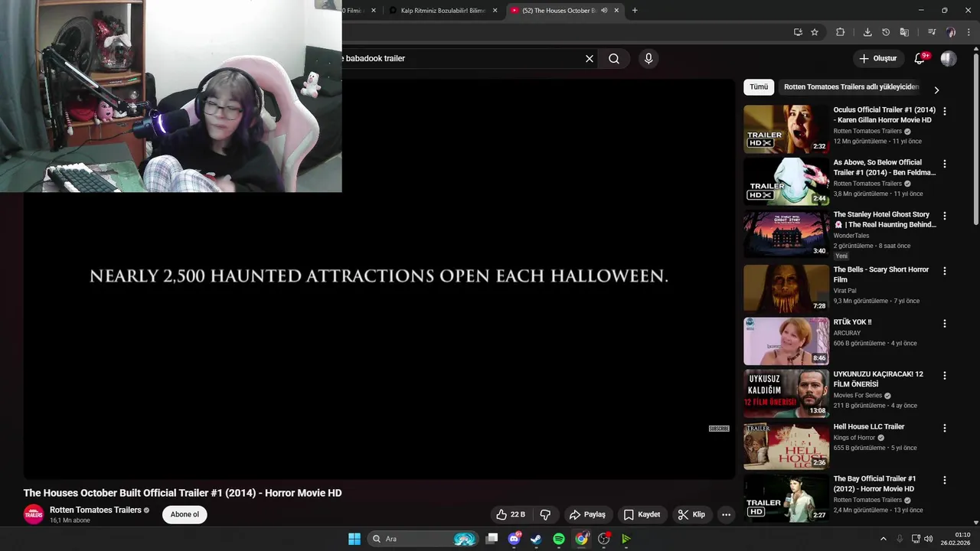
Task: Show more filter chips with right arrow
Action: pyautogui.click(x=936, y=90)
